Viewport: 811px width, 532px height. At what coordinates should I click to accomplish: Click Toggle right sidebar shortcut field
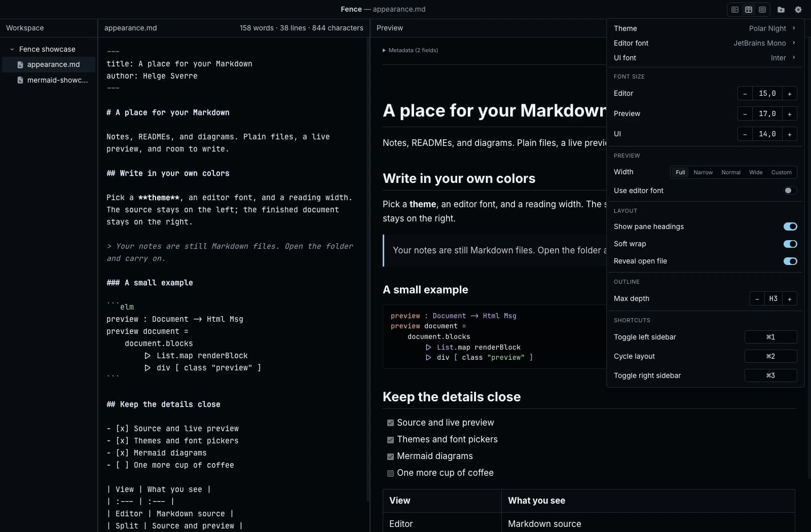[x=770, y=375]
